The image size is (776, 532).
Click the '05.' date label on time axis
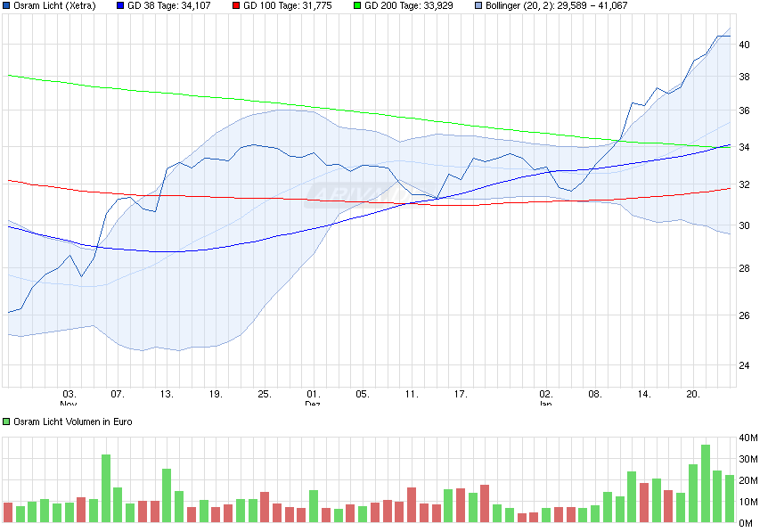tap(363, 395)
